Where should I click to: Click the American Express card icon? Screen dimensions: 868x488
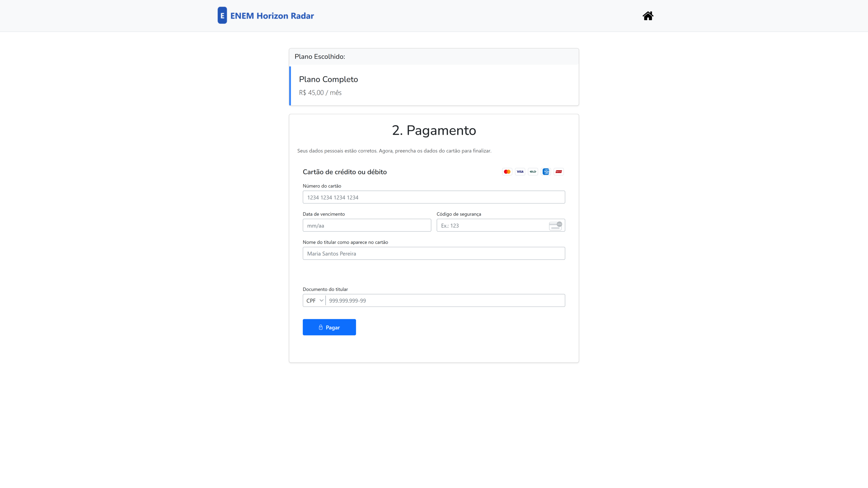click(546, 172)
